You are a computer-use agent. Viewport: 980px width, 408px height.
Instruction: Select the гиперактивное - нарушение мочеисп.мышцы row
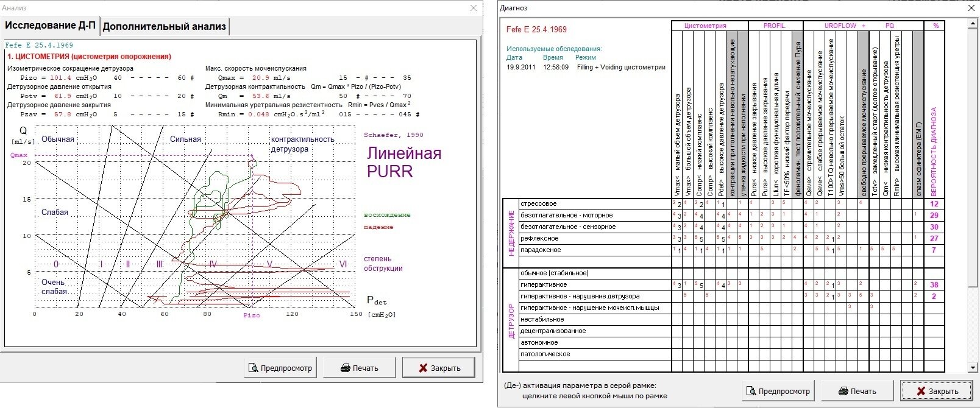(590, 308)
